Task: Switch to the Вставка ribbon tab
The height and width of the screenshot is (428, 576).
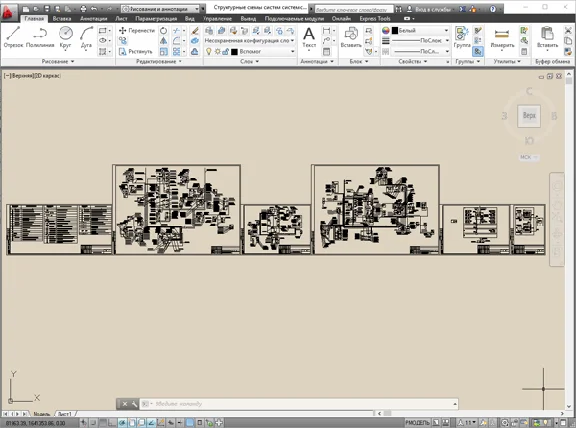Action: [62, 18]
